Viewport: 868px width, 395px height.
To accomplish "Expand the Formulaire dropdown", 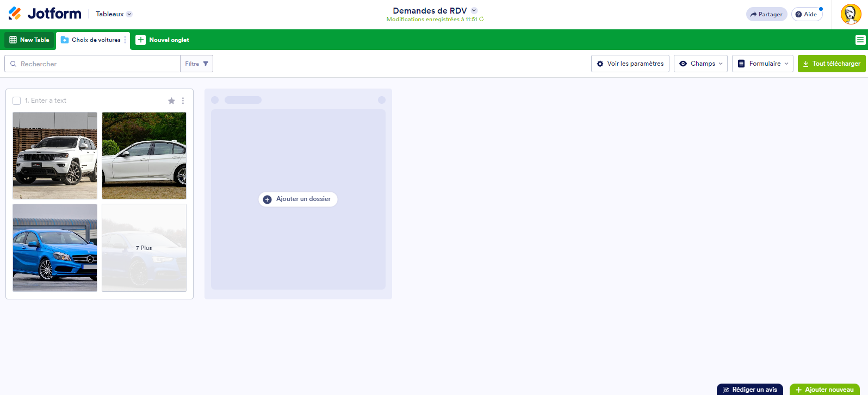I will 762,64.
